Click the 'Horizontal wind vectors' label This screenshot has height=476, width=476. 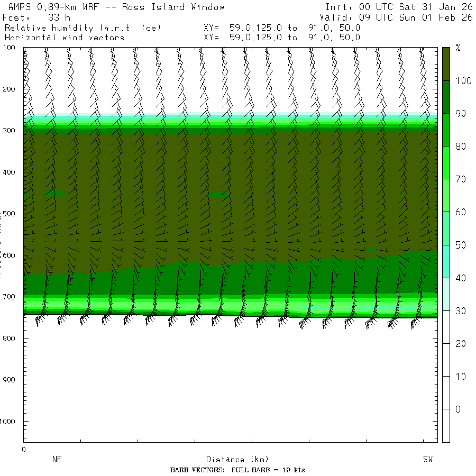[x=65, y=38]
